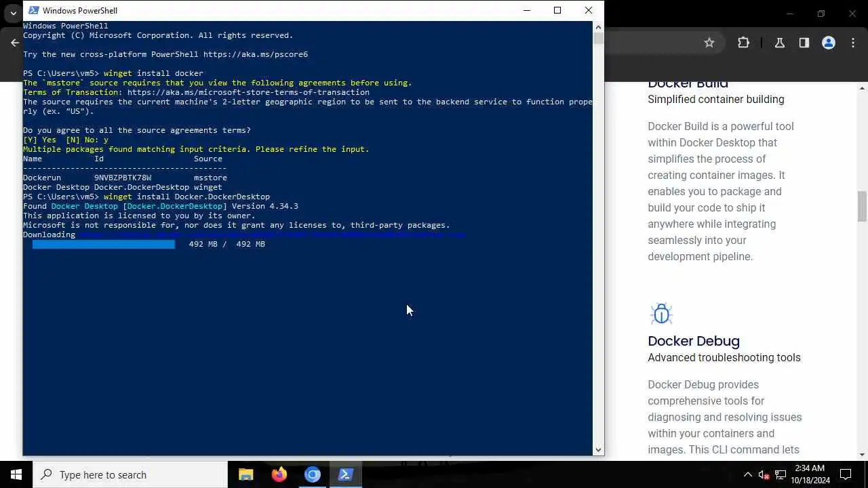This screenshot has width=868, height=488.
Task: Open the Chrome Extensions puzzle icon
Action: pos(743,43)
